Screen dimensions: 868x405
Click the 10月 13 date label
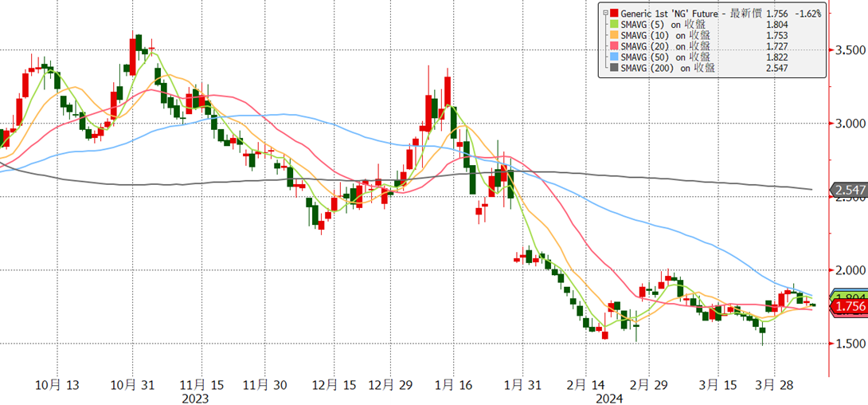(x=57, y=384)
